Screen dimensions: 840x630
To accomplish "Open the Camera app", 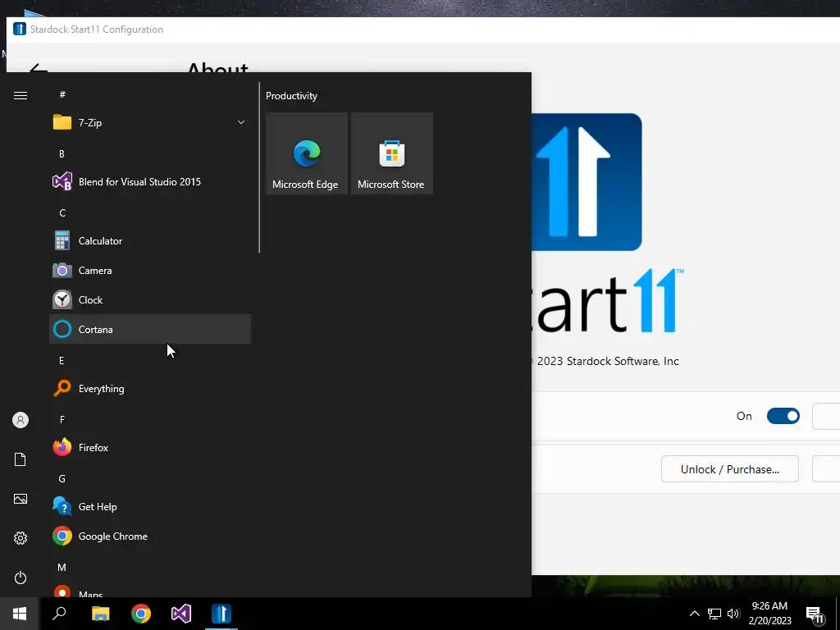I will pos(150,271).
